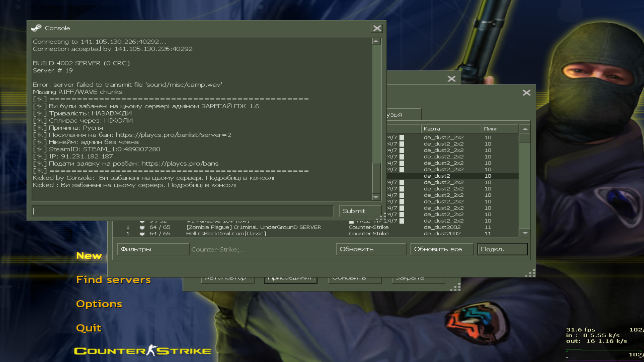Click the Console window resize grip

click(381, 217)
